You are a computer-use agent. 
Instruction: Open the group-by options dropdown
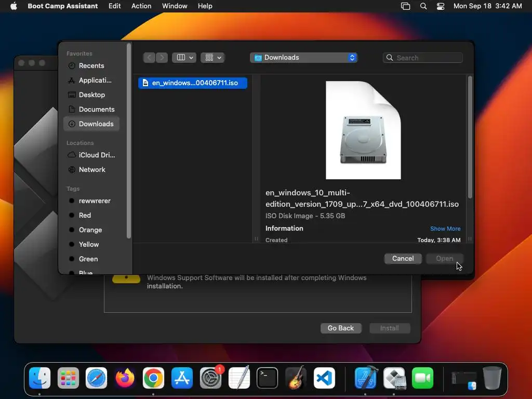(x=212, y=58)
